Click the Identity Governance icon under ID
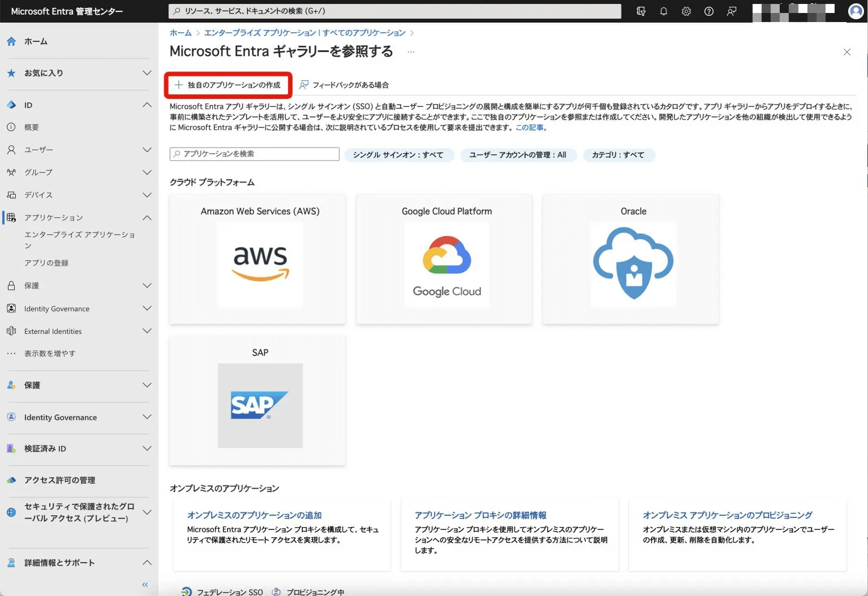 click(11, 308)
